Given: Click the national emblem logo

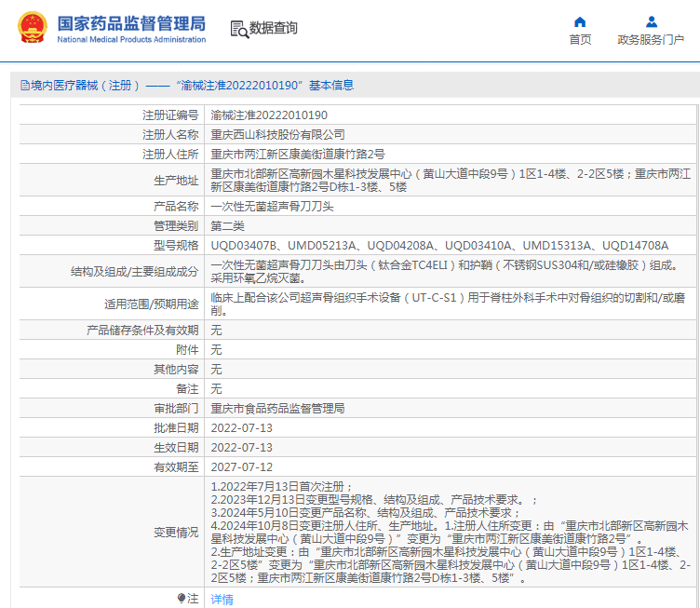Looking at the screenshot, I should pos(33,27).
